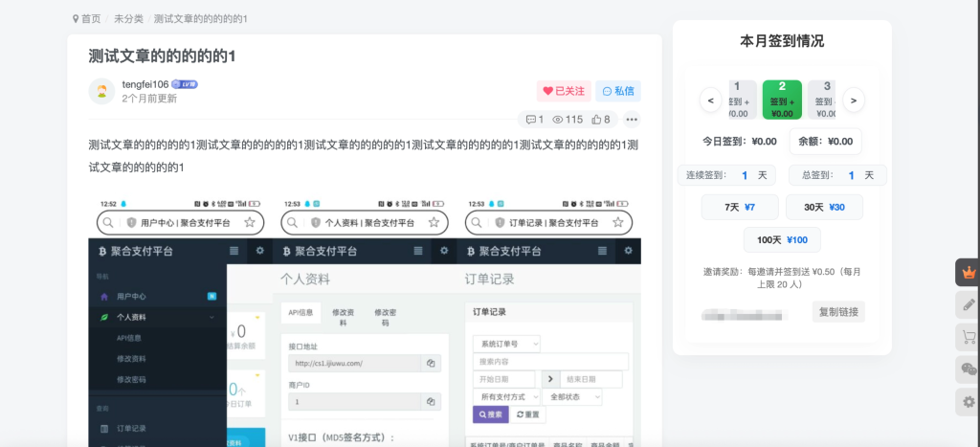Open tengfei106 author profile name
980x447 pixels.
145,84
